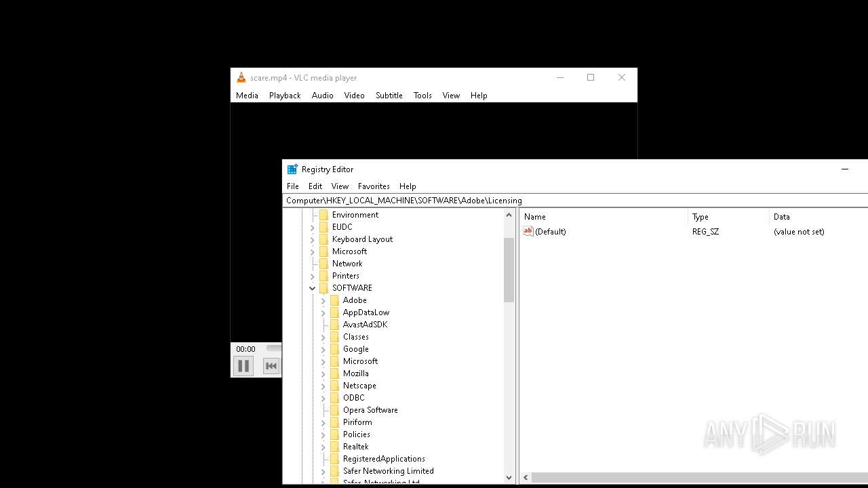Click the Policies folder icon
Image resolution: width=868 pixels, height=488 pixels.
(x=334, y=434)
